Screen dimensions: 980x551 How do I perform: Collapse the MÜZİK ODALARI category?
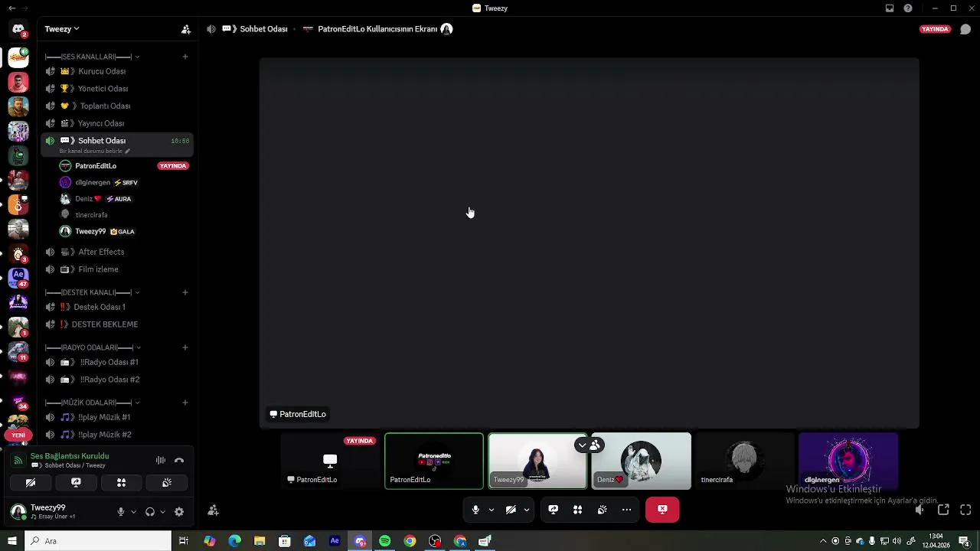[x=92, y=403]
